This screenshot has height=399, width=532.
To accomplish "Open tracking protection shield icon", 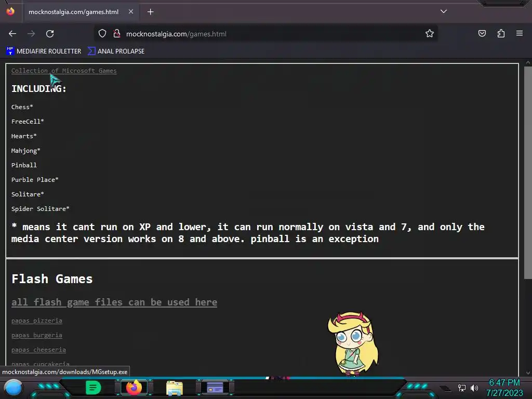I will point(102,34).
